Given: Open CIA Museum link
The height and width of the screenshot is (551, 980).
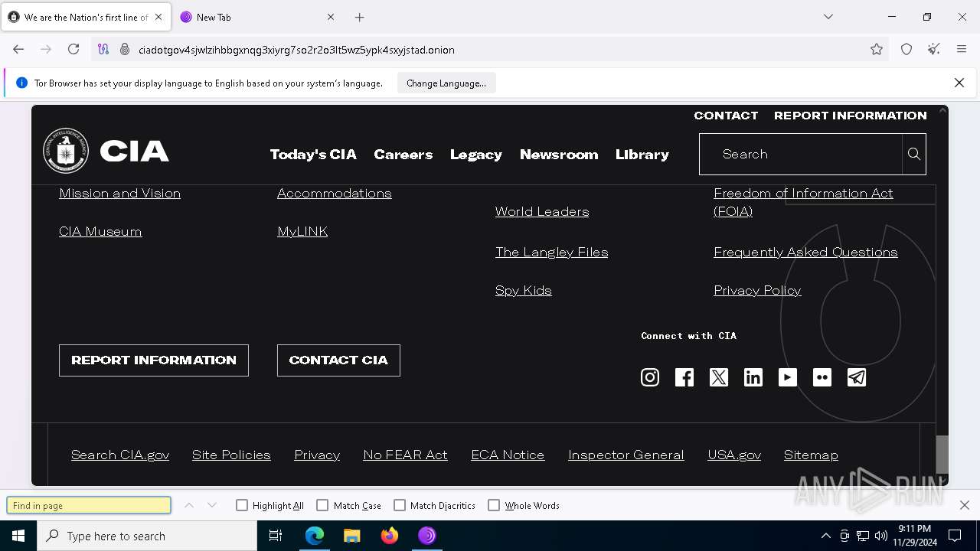Looking at the screenshot, I should pos(100,232).
